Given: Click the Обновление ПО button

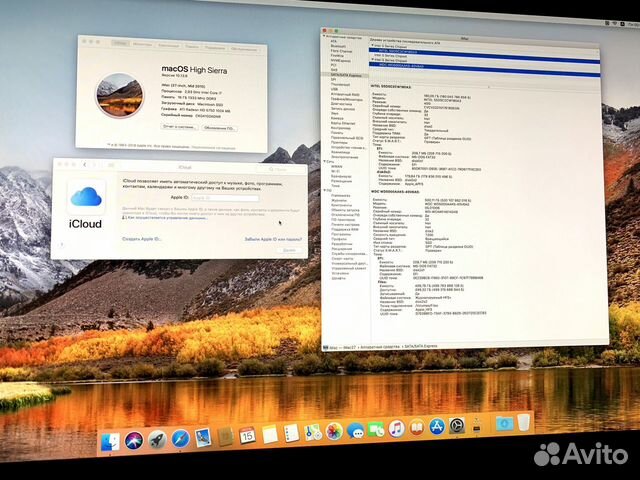Looking at the screenshot, I should (x=220, y=128).
